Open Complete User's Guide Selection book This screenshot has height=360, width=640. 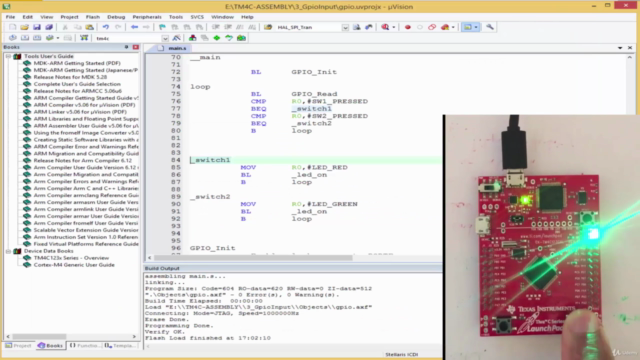77,84
